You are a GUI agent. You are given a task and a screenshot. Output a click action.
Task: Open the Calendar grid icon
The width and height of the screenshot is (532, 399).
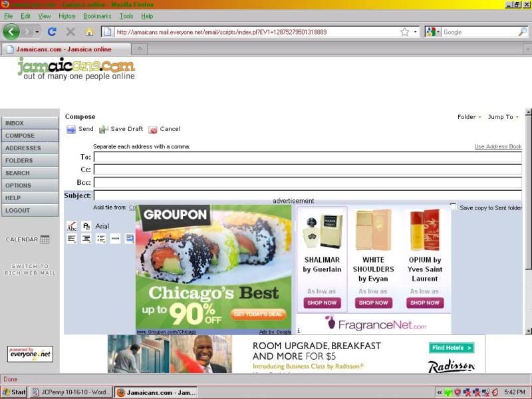coord(45,239)
